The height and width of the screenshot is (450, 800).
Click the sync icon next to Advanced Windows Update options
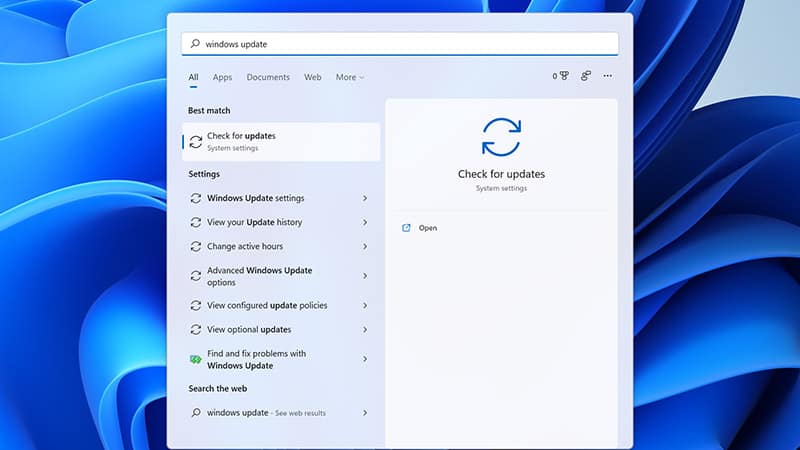[195, 276]
